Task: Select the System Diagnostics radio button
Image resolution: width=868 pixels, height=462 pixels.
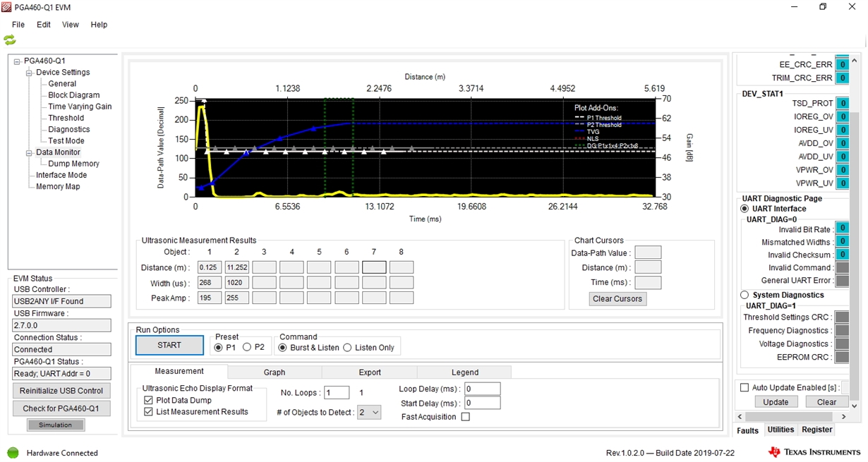Action: (x=745, y=295)
